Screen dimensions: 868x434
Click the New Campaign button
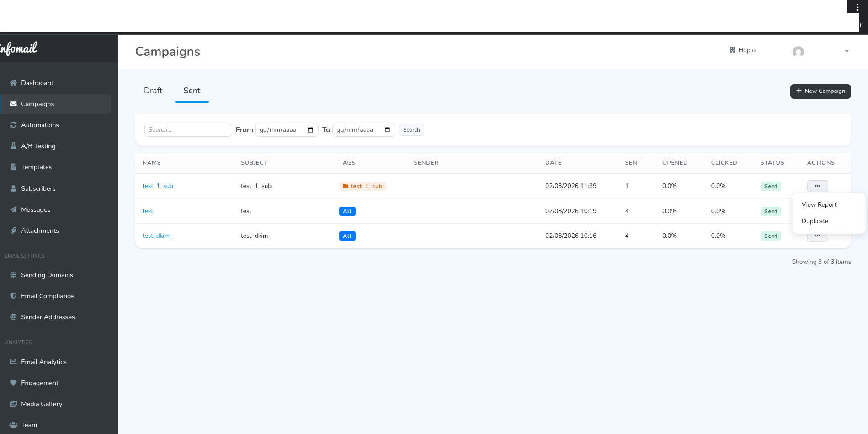[820, 91]
